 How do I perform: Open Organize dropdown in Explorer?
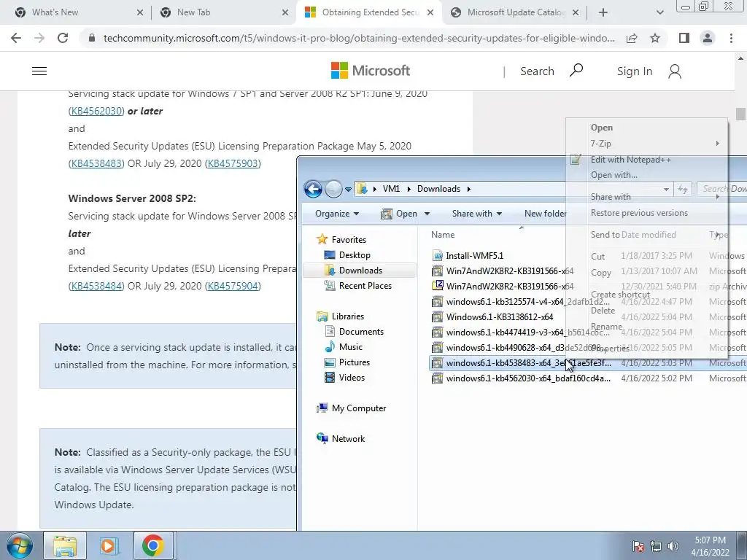[x=337, y=214]
